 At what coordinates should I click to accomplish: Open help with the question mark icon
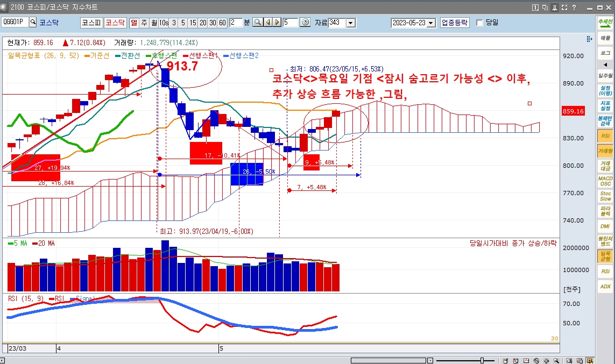point(574,8)
